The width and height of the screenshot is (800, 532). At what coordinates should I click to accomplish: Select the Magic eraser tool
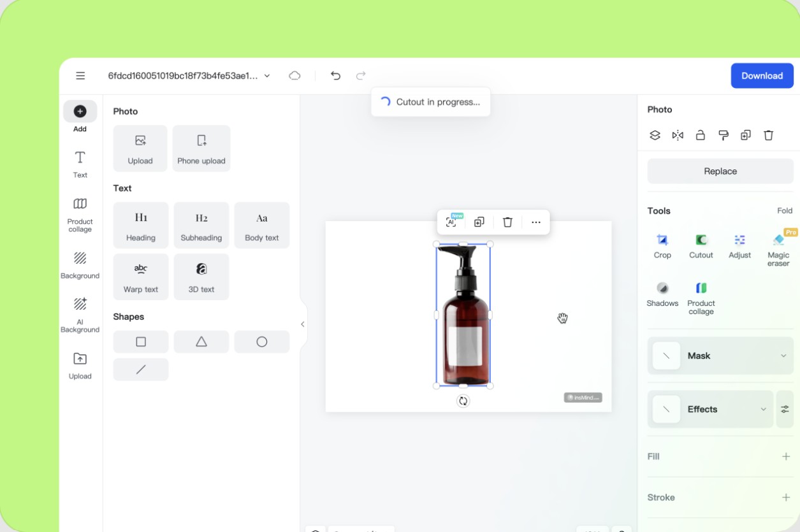[x=778, y=249]
